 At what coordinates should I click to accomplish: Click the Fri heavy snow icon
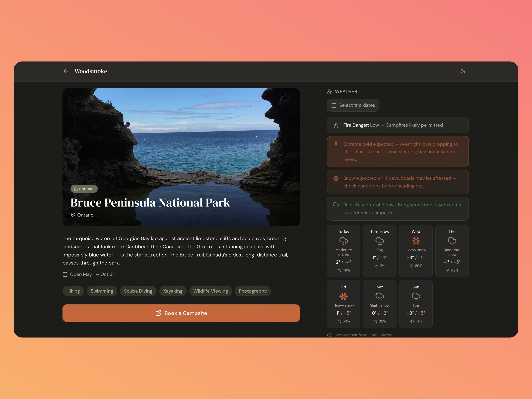(343, 296)
